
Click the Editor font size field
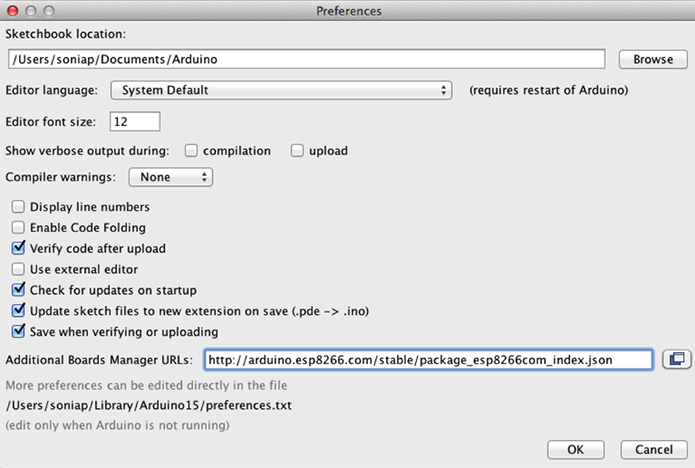tap(134, 121)
